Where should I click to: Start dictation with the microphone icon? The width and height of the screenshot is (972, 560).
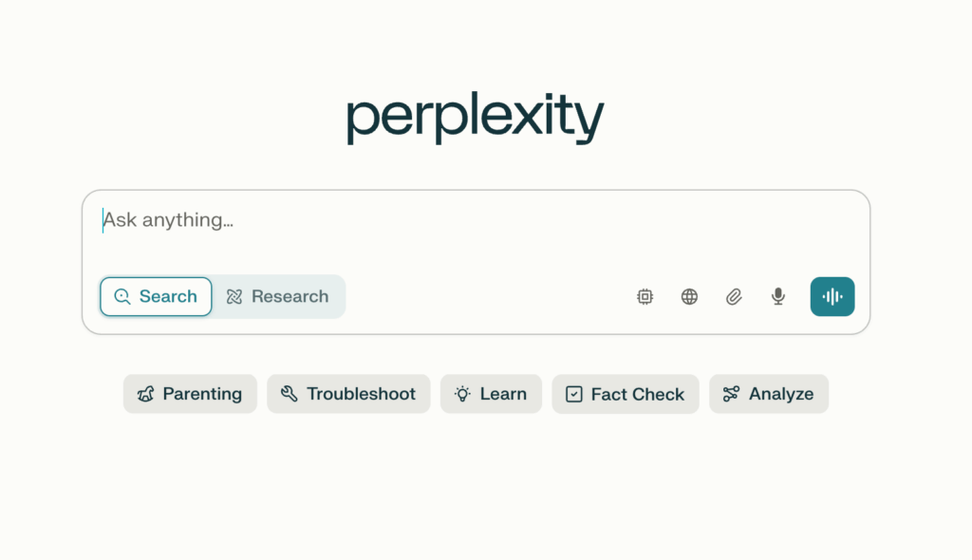click(x=778, y=296)
